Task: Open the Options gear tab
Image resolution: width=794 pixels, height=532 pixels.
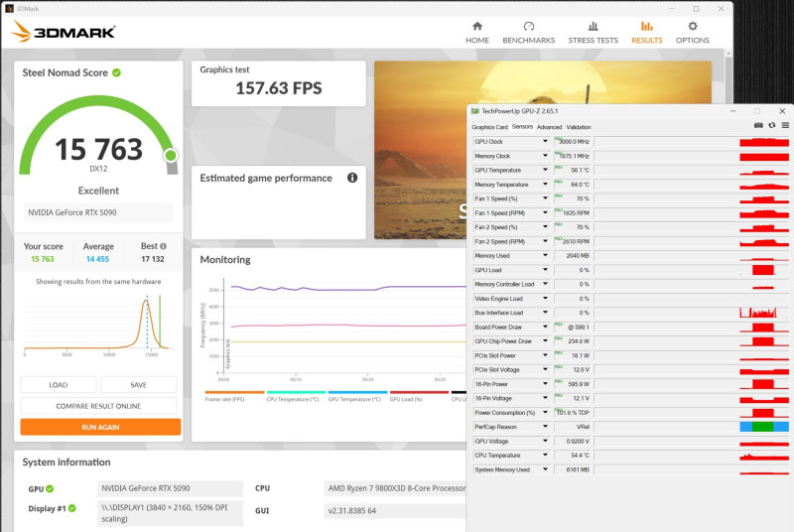Action: pyautogui.click(x=692, y=33)
